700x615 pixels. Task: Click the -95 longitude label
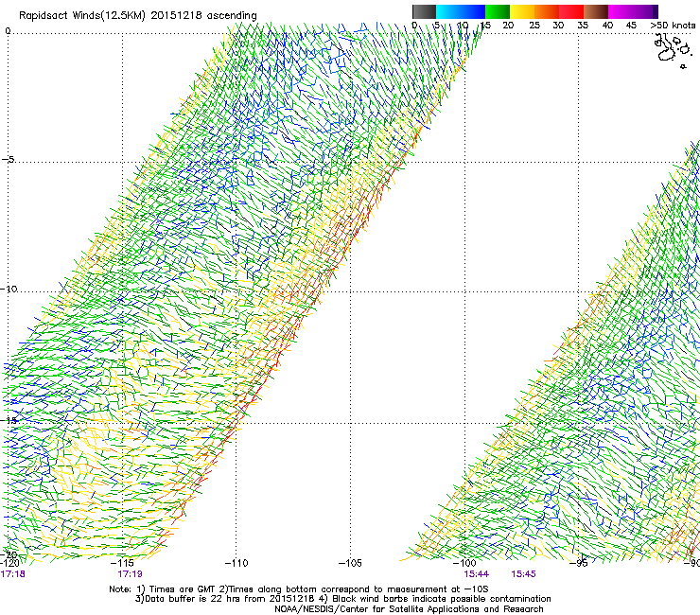(x=579, y=563)
